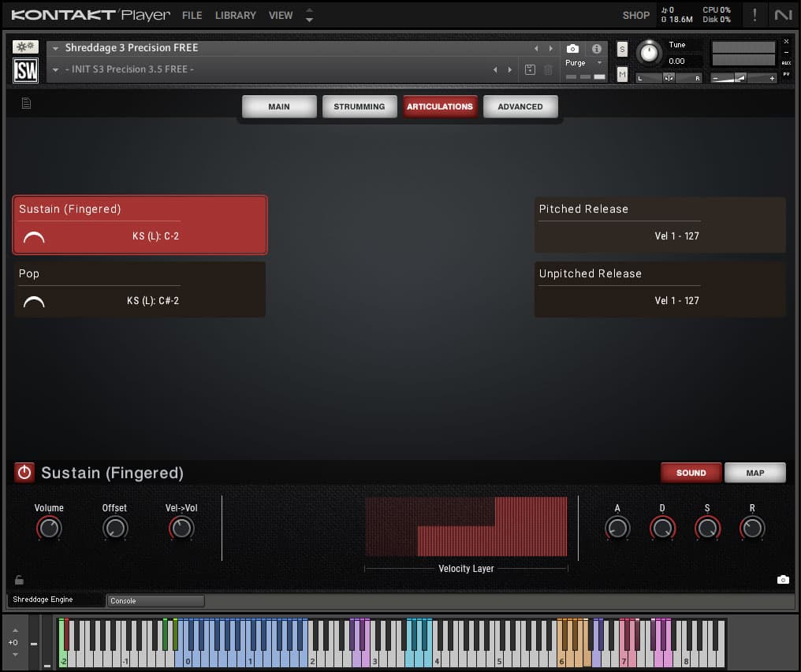801x672 pixels.
Task: Click the Sustain (Fingered) curve icon
Action: point(34,237)
